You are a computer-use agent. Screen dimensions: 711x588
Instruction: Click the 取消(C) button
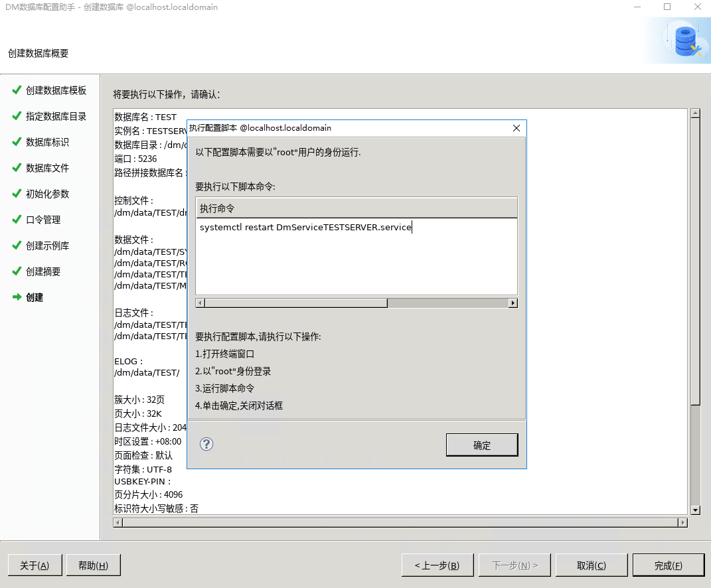(x=591, y=565)
